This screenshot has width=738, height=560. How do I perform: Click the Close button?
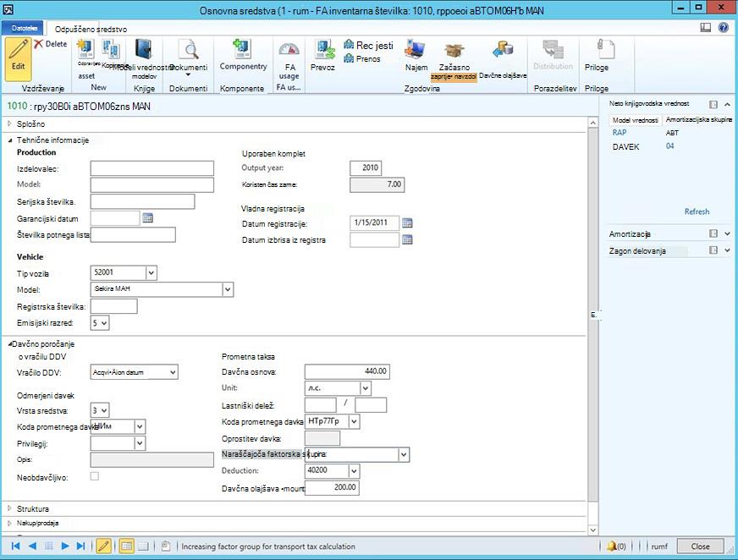[x=701, y=546]
